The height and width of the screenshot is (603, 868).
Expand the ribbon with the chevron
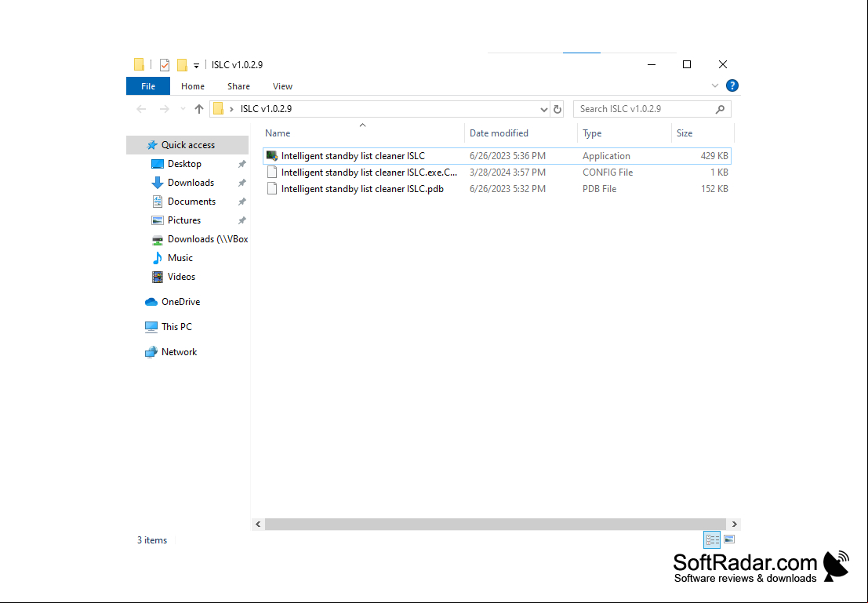pos(714,85)
